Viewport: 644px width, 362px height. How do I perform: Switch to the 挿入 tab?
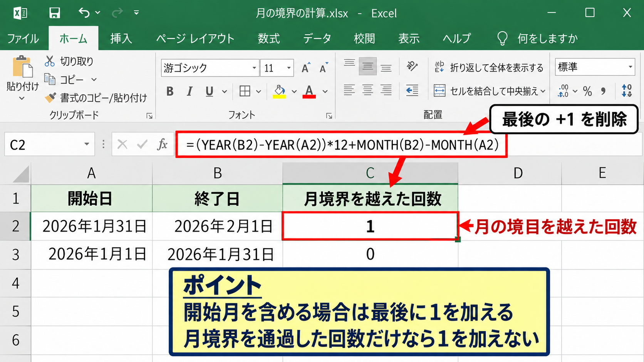(x=121, y=38)
